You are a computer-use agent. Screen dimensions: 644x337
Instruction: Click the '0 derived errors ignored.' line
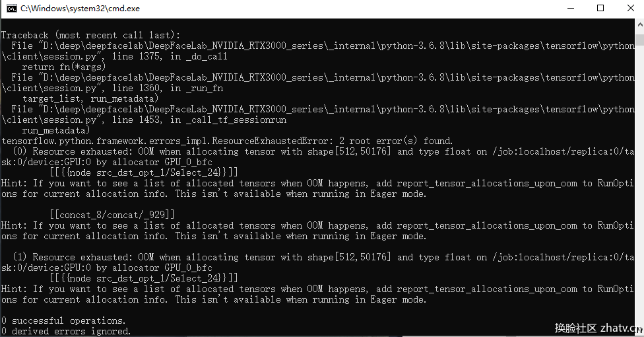pos(66,331)
